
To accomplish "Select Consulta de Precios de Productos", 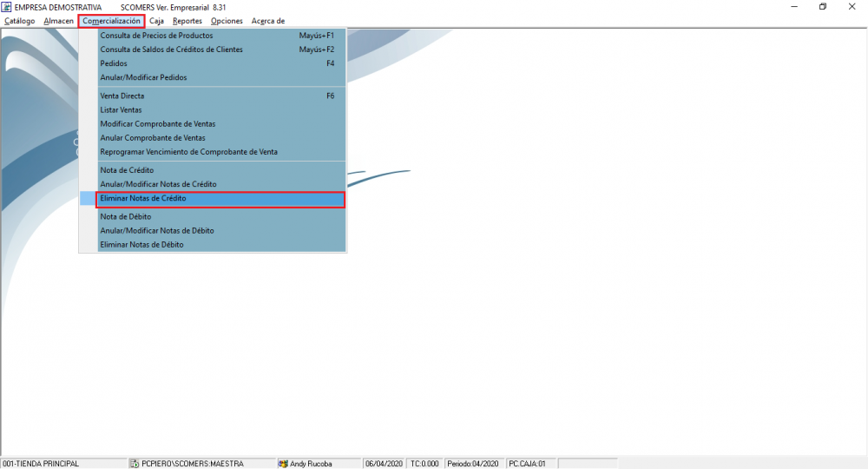I will (x=221, y=36).
